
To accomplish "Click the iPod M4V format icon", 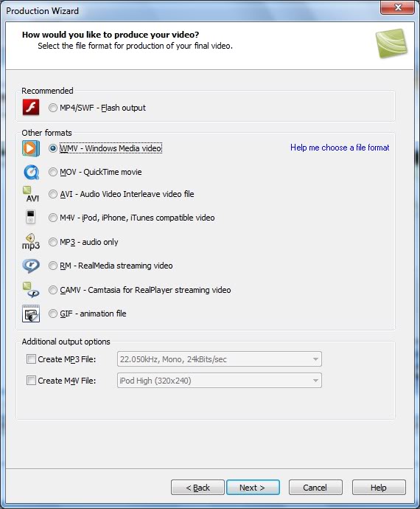I will (x=30, y=217).
